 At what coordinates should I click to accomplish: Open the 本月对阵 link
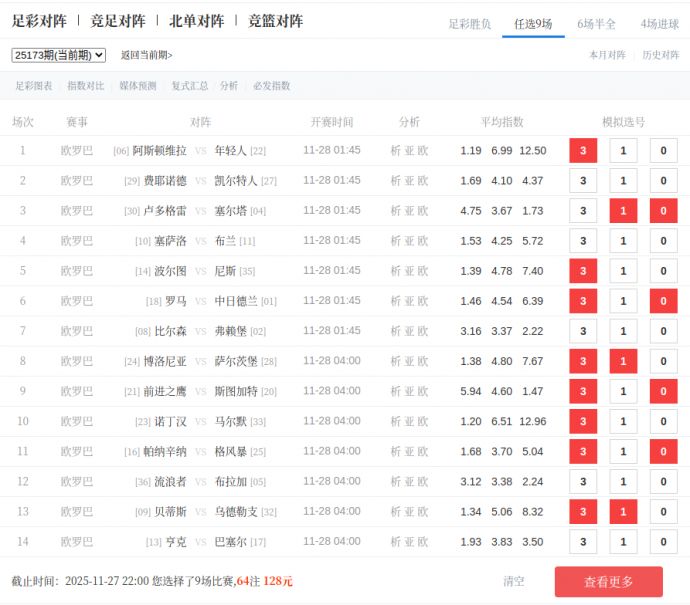tap(607, 55)
